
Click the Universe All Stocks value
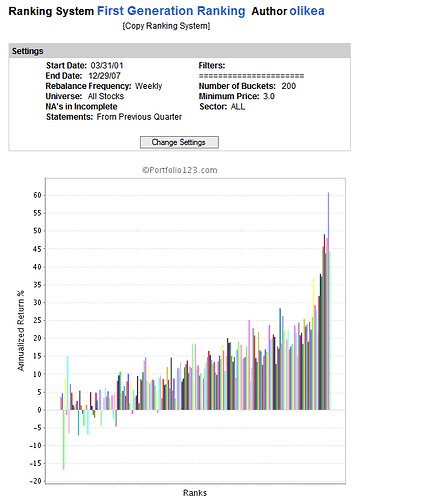pyautogui.click(x=106, y=96)
